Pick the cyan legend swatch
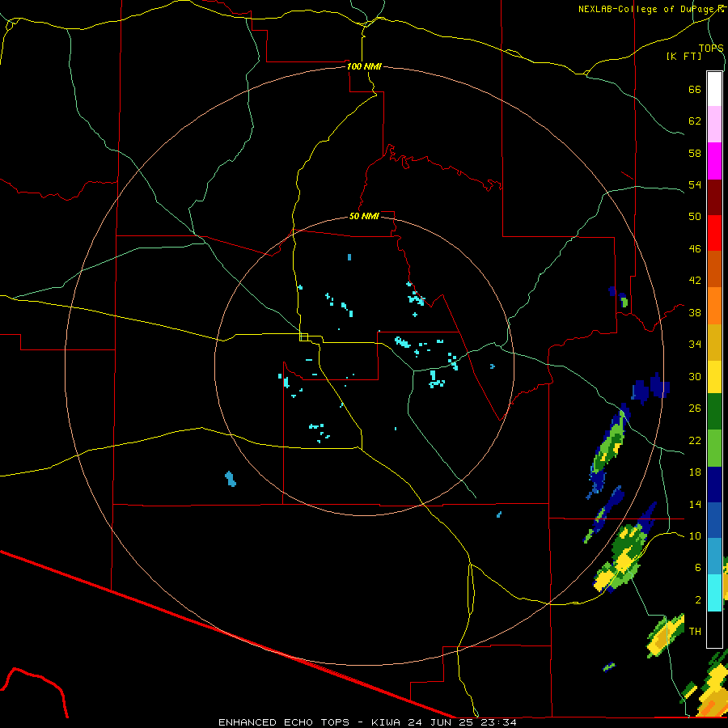Viewport: 728px width, 728px height. 714,593
